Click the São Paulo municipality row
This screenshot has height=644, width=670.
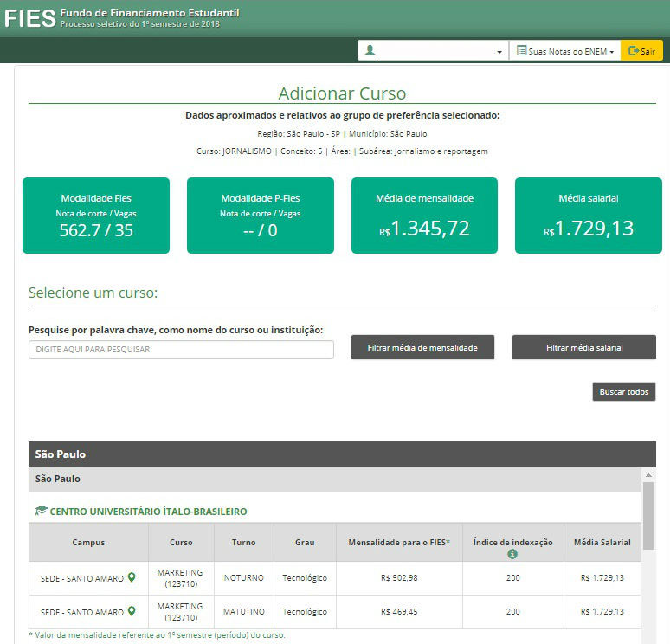(335, 479)
